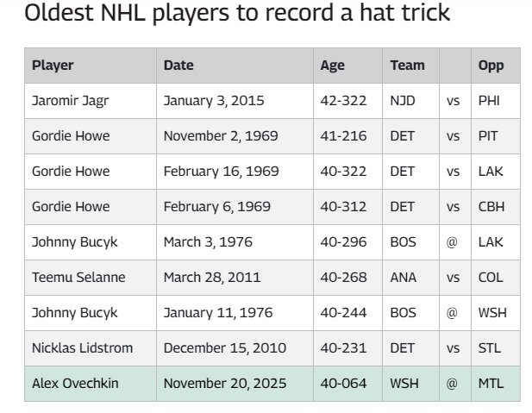Select the Jaromir Jagr cell
The image size is (532, 413).
(x=91, y=101)
